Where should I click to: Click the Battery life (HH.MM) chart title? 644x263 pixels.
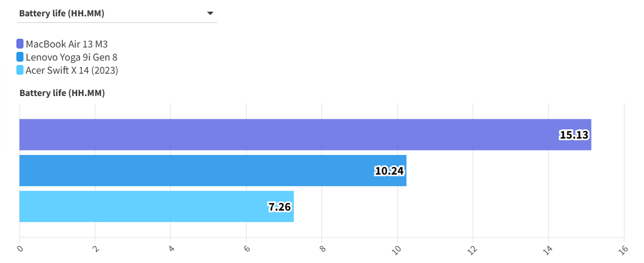click(x=62, y=93)
